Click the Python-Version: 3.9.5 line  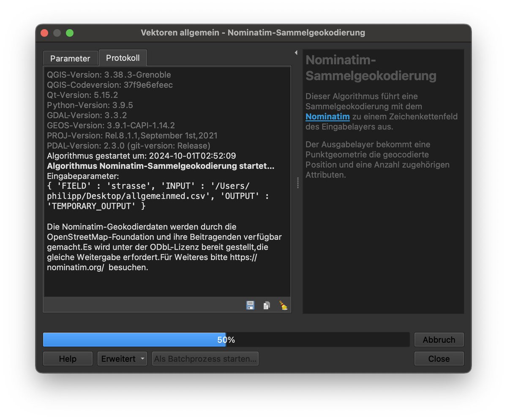(90, 105)
